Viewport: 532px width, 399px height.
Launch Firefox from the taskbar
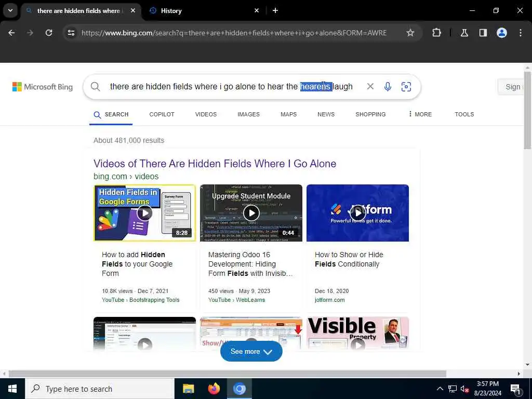tap(214, 389)
